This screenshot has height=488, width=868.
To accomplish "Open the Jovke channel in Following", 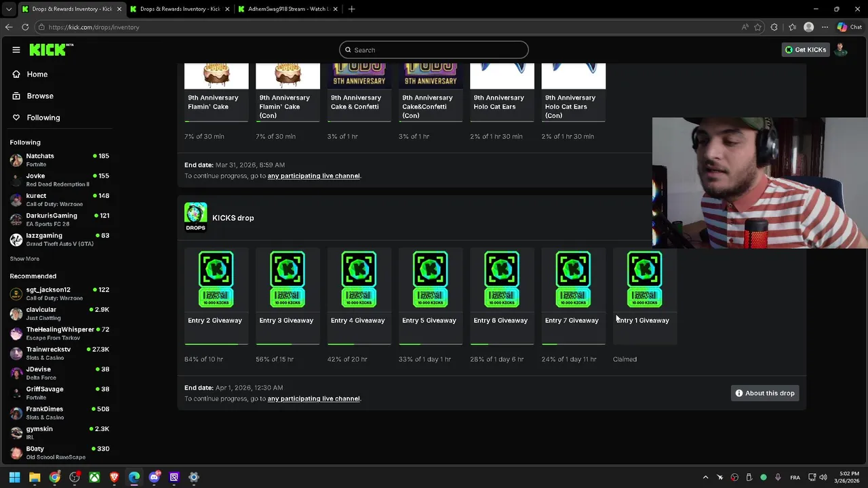I will [x=60, y=180].
